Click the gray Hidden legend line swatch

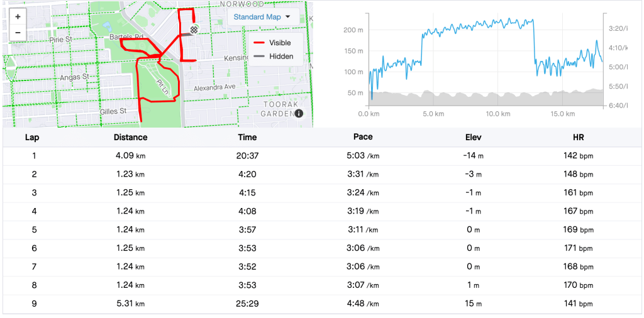[258, 57]
